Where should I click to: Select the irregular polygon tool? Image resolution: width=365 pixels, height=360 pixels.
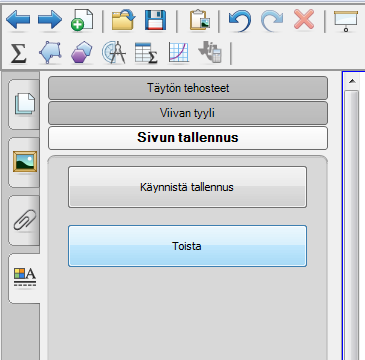[x=50, y=52]
